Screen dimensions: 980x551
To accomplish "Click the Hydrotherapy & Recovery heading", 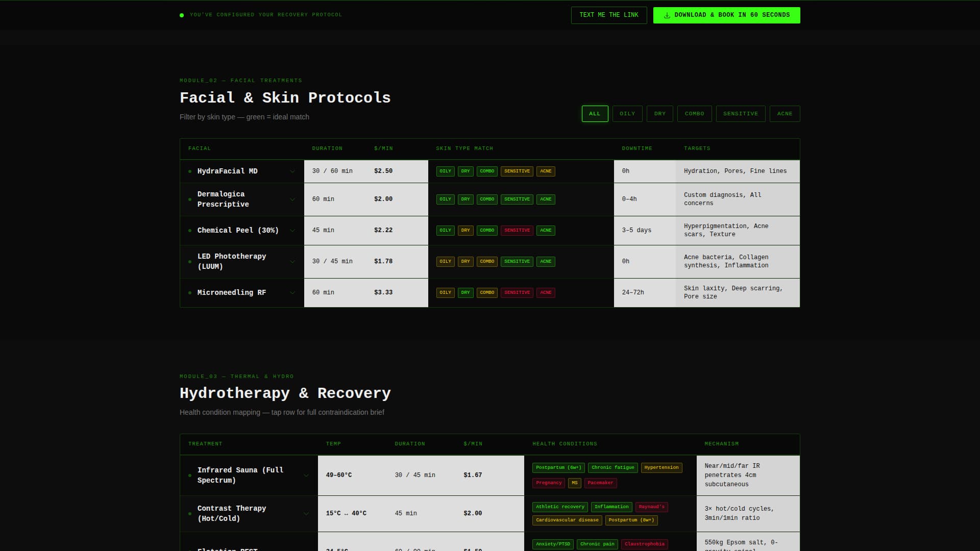I will 285,393.
